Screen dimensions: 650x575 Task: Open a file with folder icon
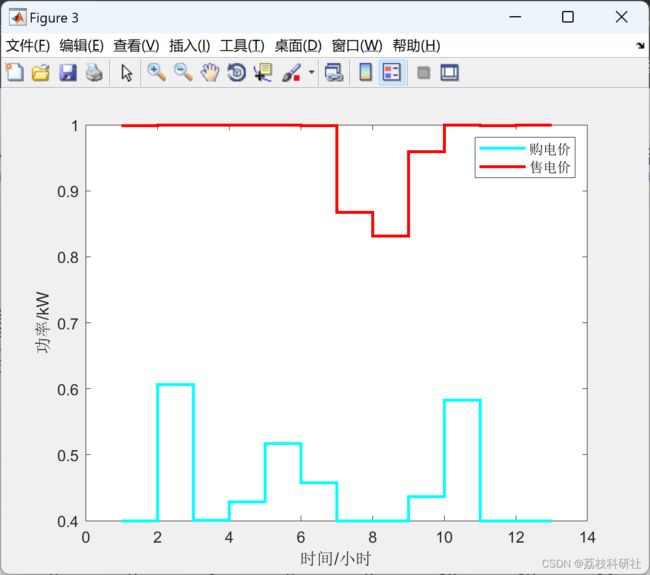[x=41, y=73]
